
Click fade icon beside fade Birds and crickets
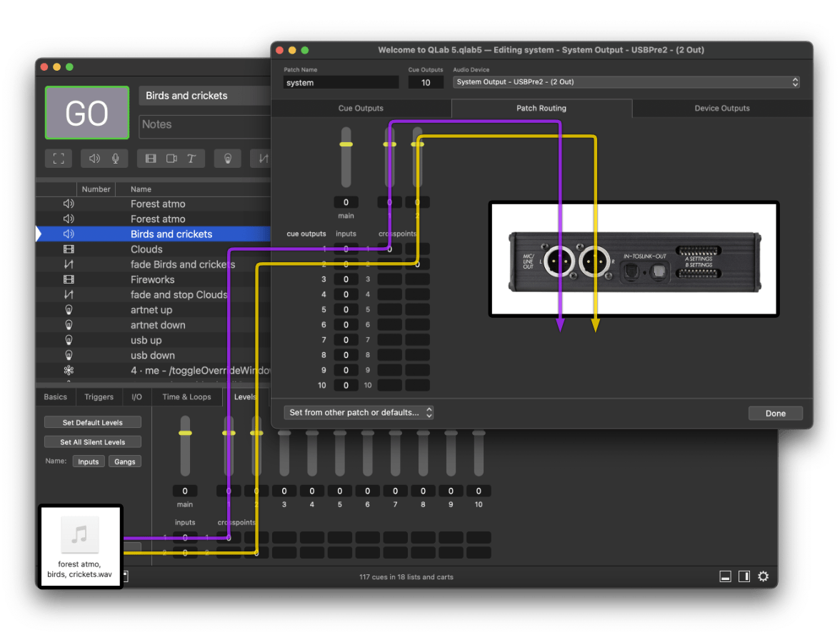[x=69, y=264]
